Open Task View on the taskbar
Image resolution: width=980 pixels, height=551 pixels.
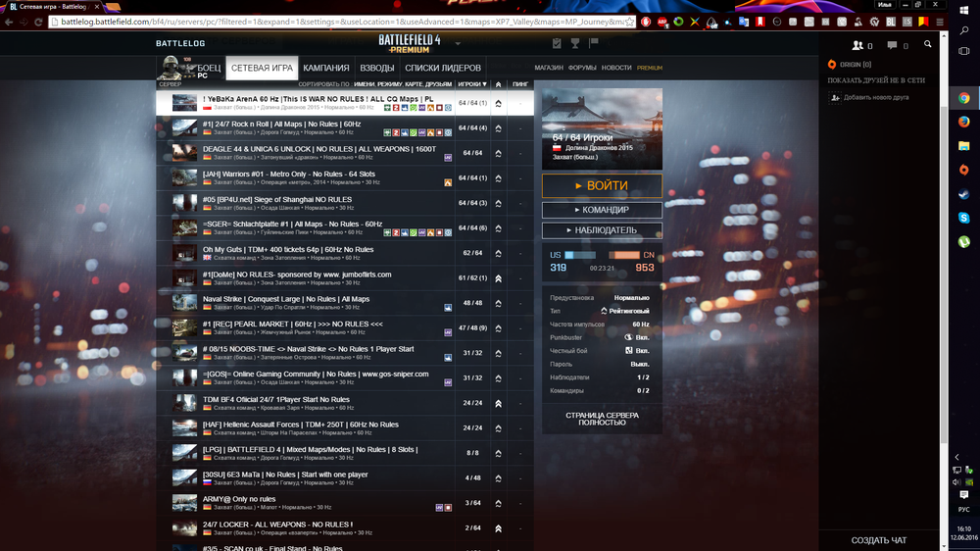[x=964, y=51]
